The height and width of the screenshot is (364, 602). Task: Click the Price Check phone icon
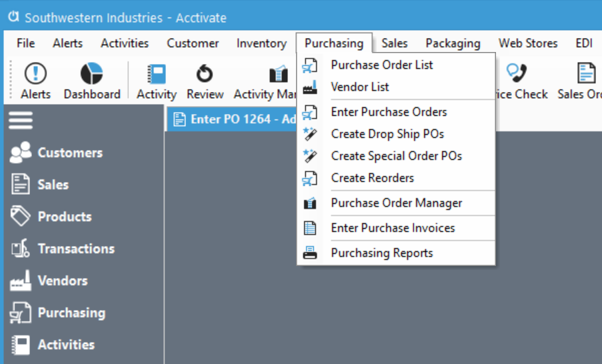click(516, 73)
